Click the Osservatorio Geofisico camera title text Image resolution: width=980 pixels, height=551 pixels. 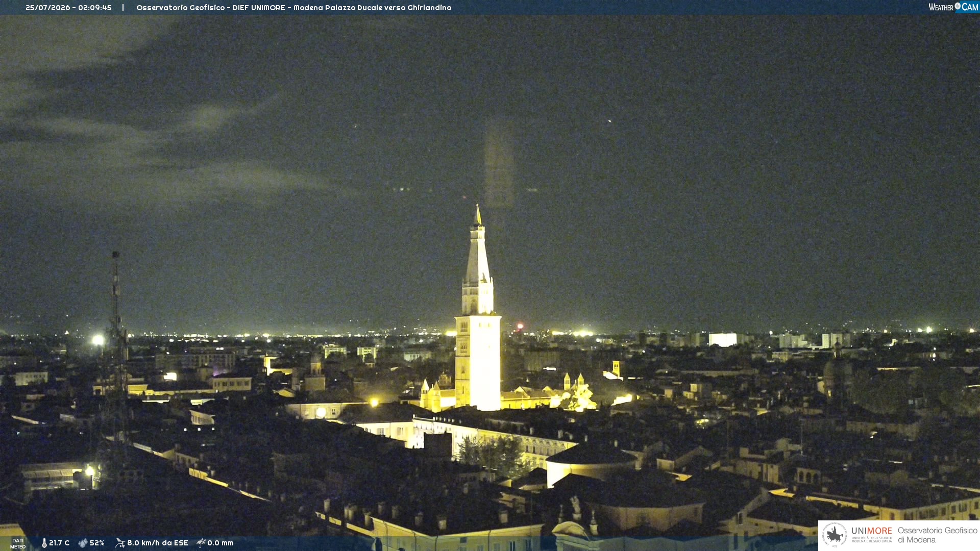coord(293,8)
